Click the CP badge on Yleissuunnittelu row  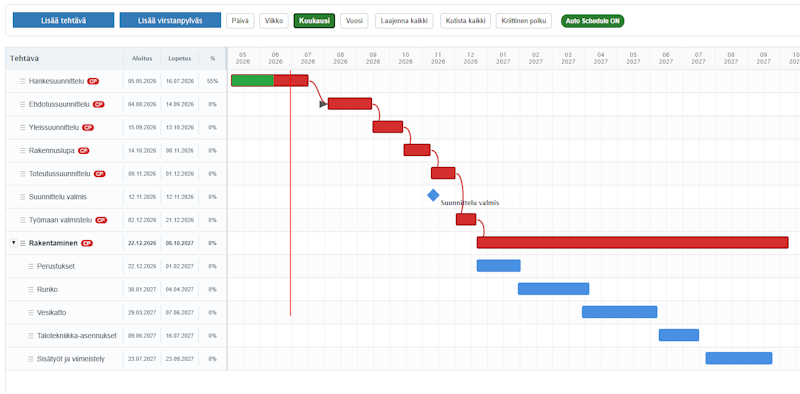(x=88, y=128)
